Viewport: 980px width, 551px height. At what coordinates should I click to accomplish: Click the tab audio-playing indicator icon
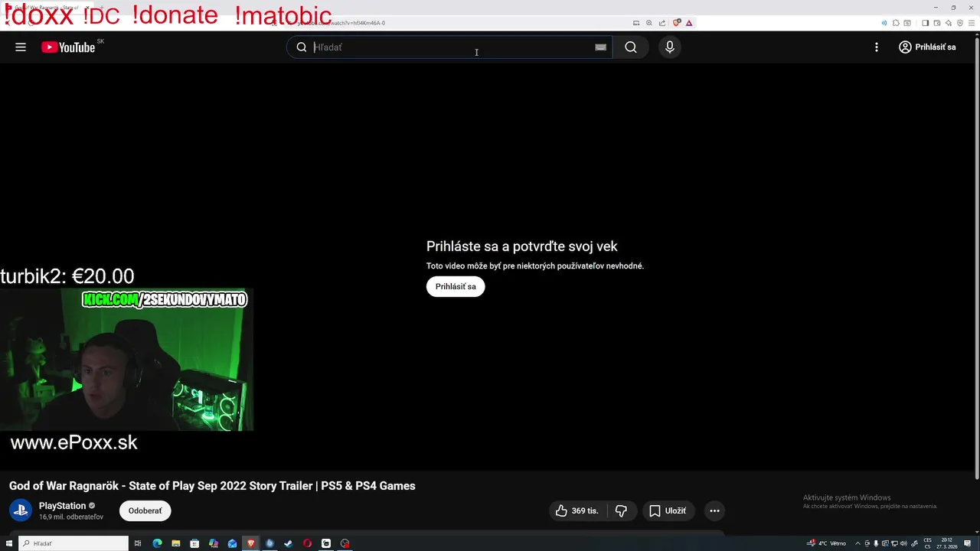tap(884, 23)
